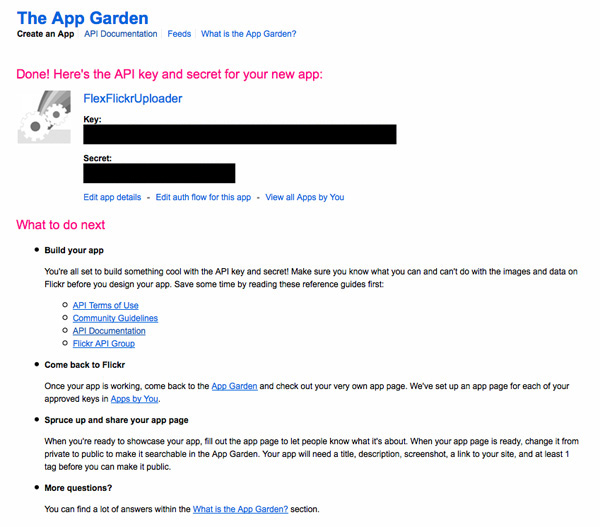The image size is (600, 527).
Task: Follow the Apps by You inline link
Action: [x=134, y=399]
